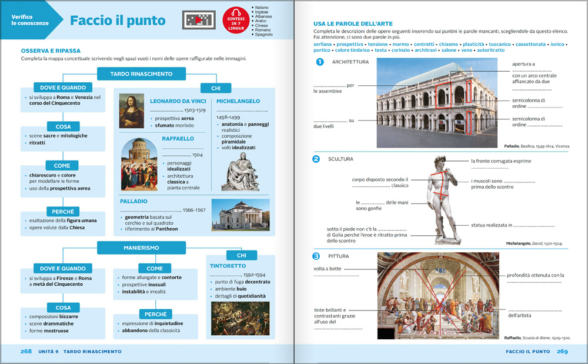Select Albanese in the language list
Screen dimensions: 588x364
263,16
